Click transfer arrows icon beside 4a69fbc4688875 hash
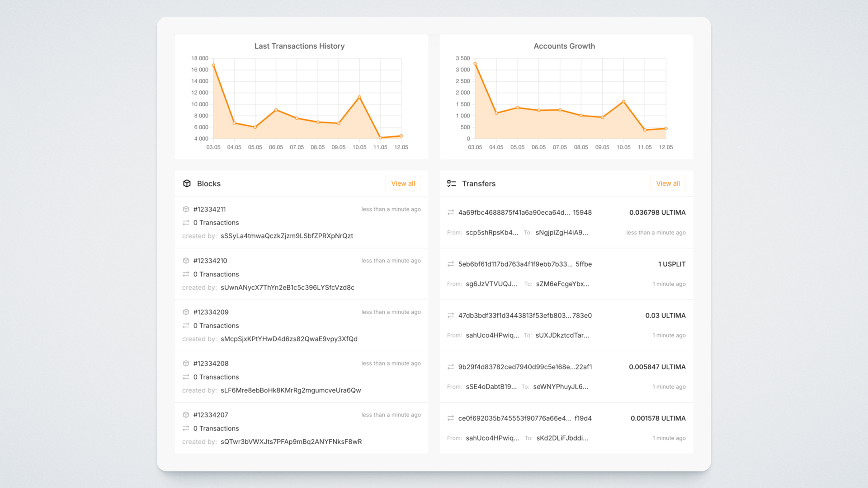This screenshot has width=868, height=488. pos(451,212)
